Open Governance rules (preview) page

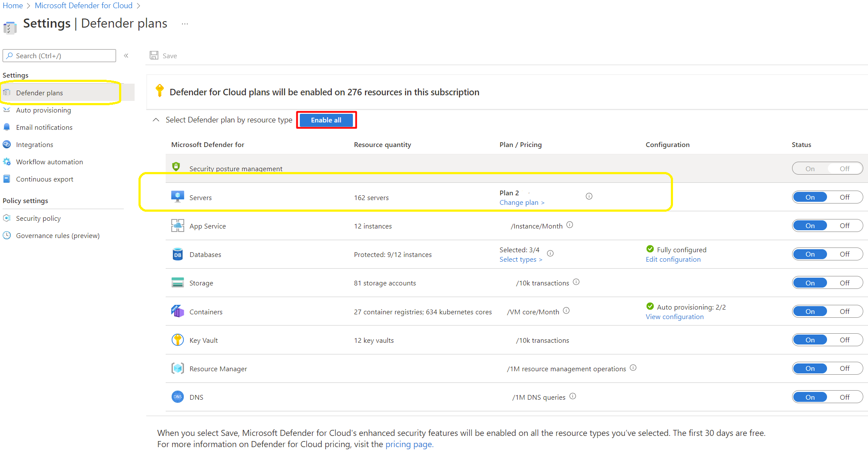[x=57, y=235]
